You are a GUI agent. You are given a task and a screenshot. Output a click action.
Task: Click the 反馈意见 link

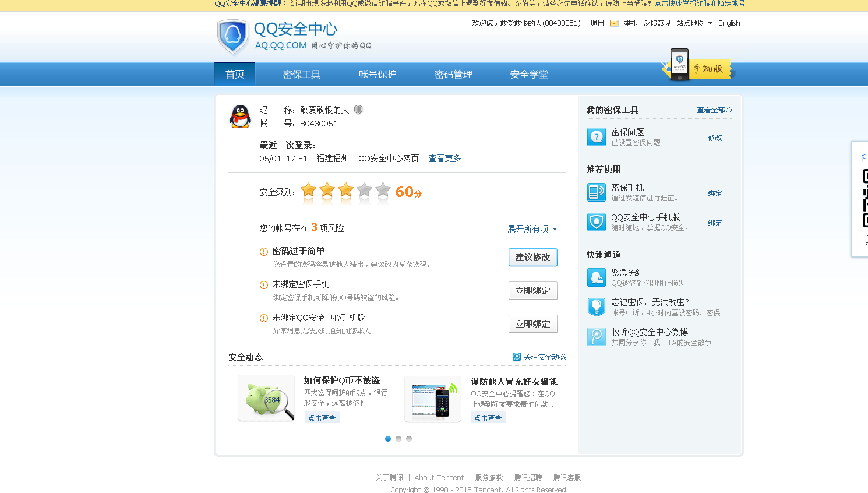657,23
